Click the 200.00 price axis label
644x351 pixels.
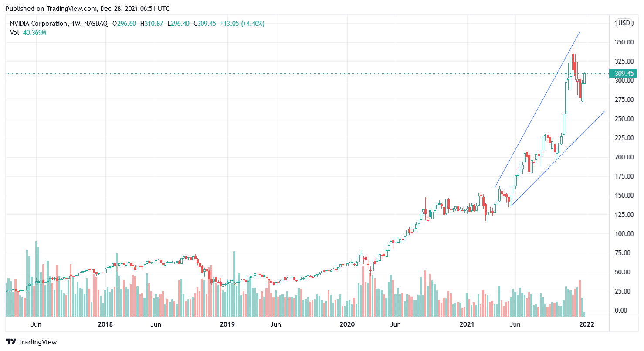click(624, 157)
